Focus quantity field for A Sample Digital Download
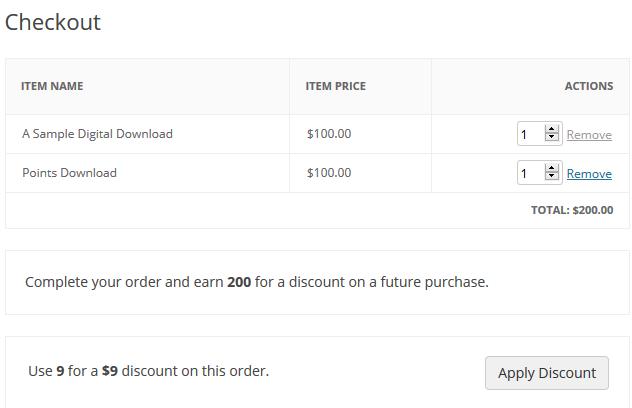632x408 pixels. tap(530, 134)
